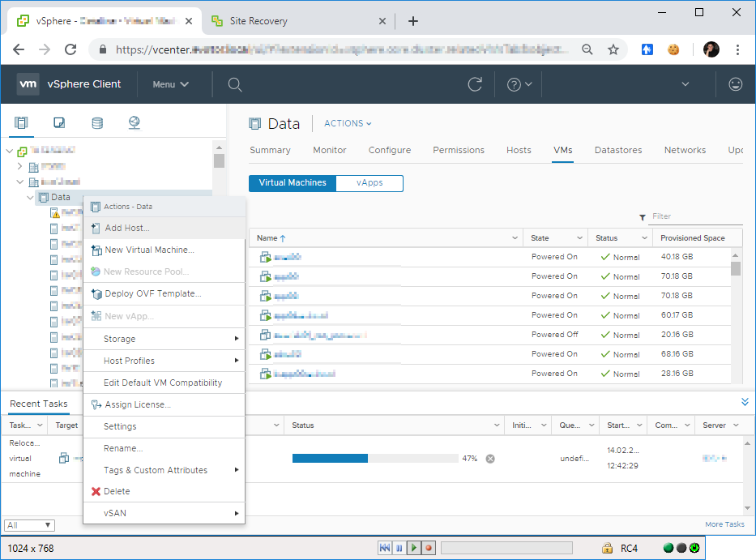This screenshot has width=756, height=560.
Task: Open the Menu dropdown
Action: 170,84
